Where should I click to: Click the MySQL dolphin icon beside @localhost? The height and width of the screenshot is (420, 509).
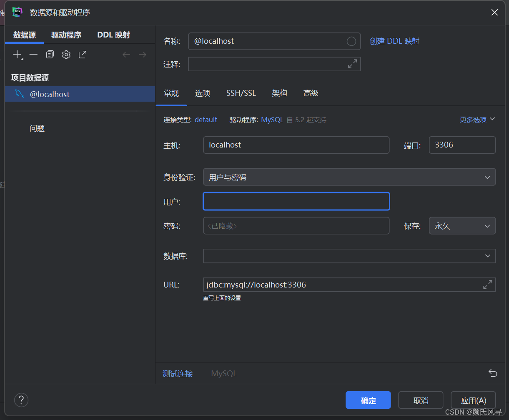click(19, 94)
